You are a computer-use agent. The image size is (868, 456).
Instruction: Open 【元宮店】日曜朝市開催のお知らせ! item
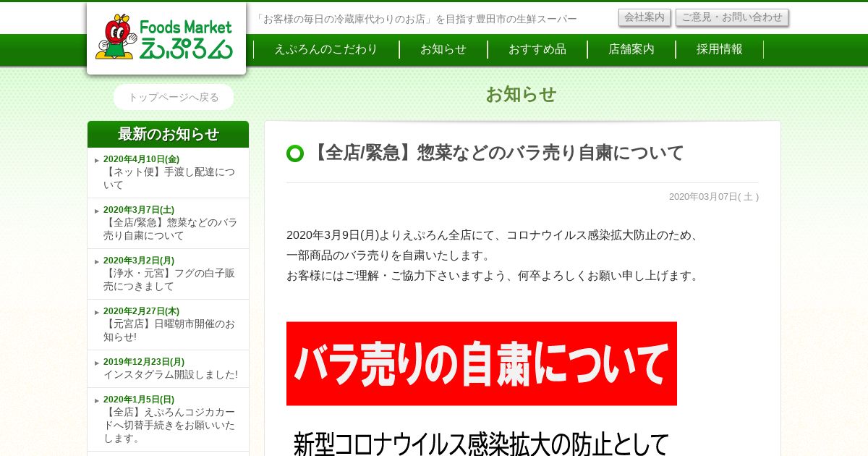click(169, 330)
